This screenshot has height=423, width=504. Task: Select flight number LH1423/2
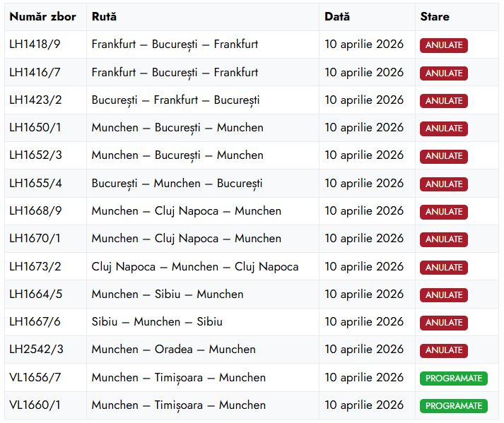click(35, 100)
